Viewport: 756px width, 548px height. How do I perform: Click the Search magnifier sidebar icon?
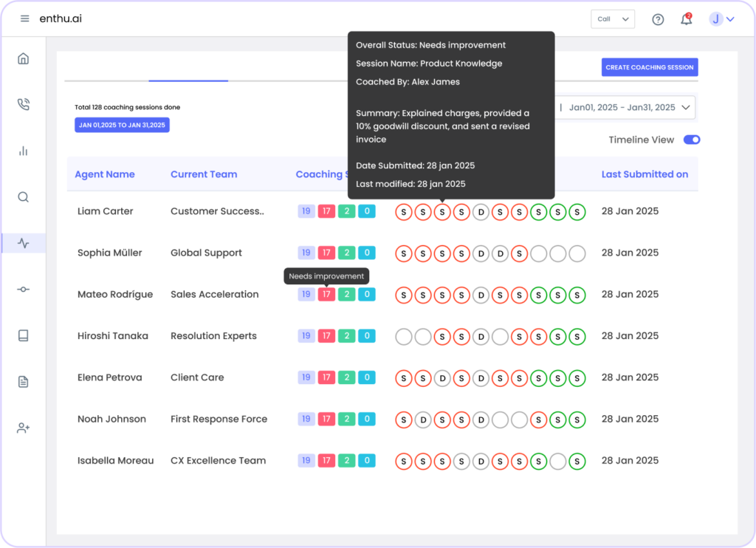24,197
